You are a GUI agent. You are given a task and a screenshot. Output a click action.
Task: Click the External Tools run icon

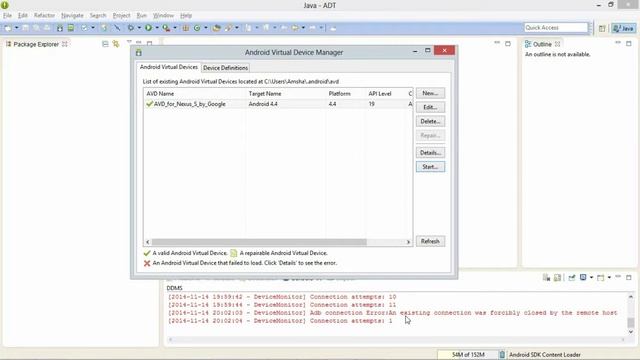pos(166,28)
